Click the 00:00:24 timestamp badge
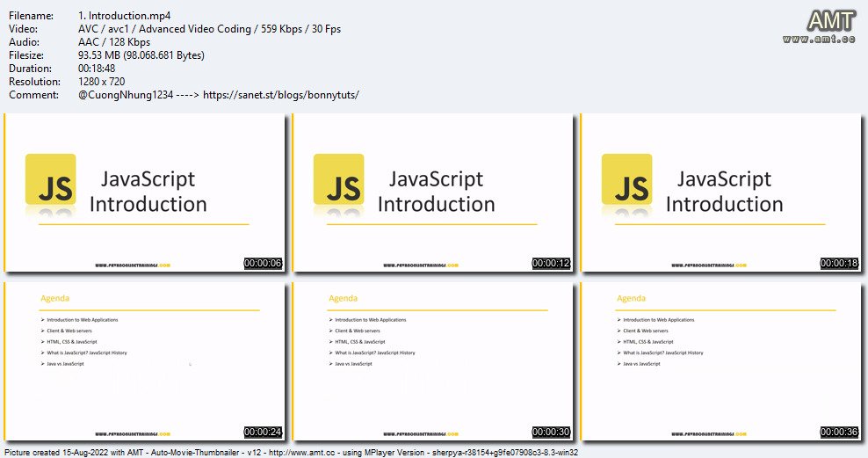 point(263,432)
